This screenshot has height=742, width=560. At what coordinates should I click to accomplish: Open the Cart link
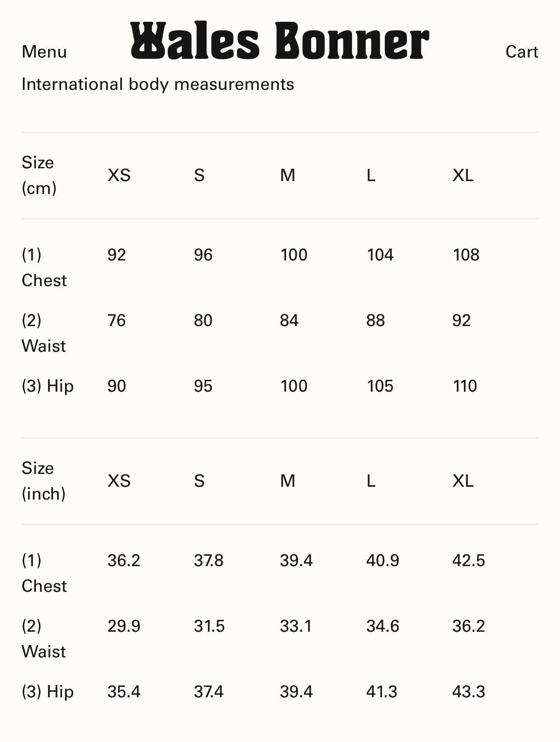[x=522, y=52]
